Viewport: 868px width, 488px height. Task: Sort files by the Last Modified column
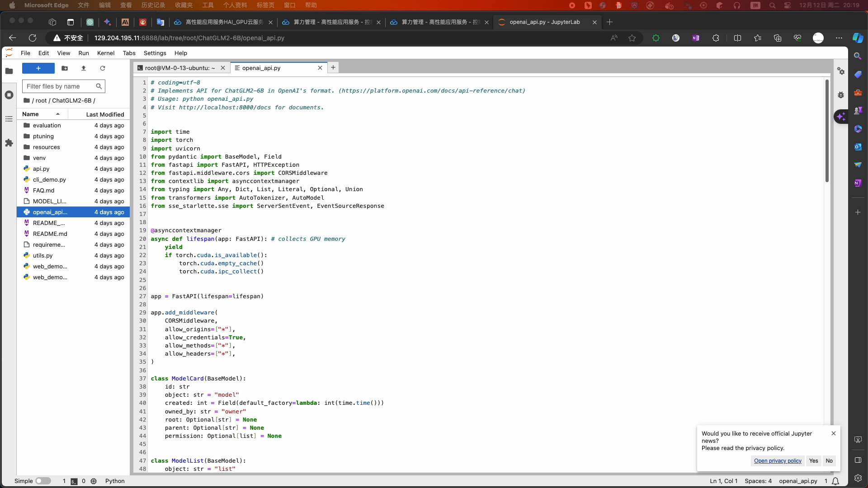click(x=105, y=114)
